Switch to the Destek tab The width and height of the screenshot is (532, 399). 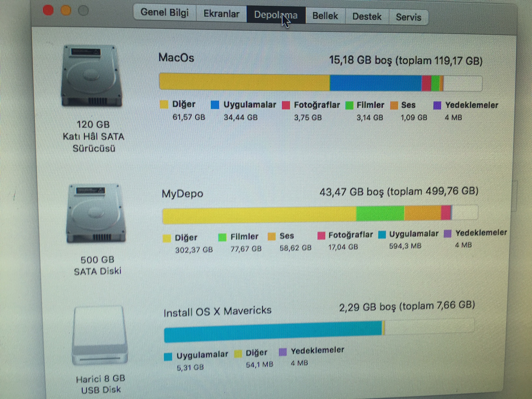point(367,17)
